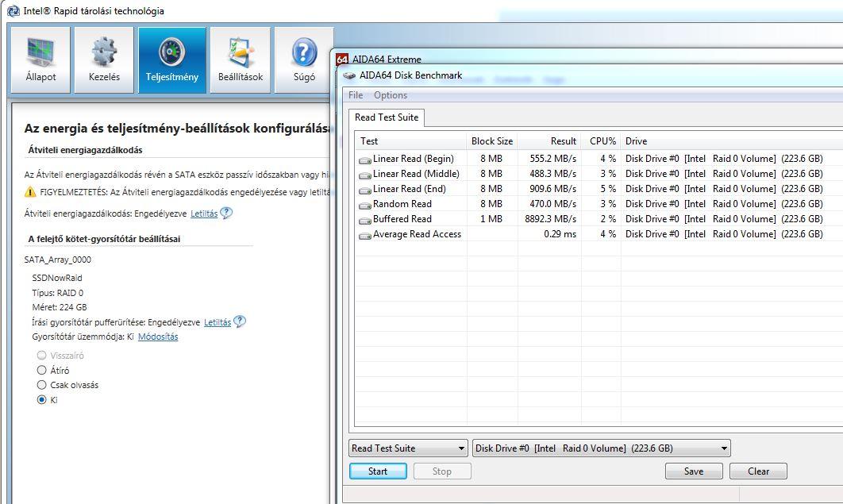
Task: Open the Beállítások settings section
Action: tap(241, 60)
